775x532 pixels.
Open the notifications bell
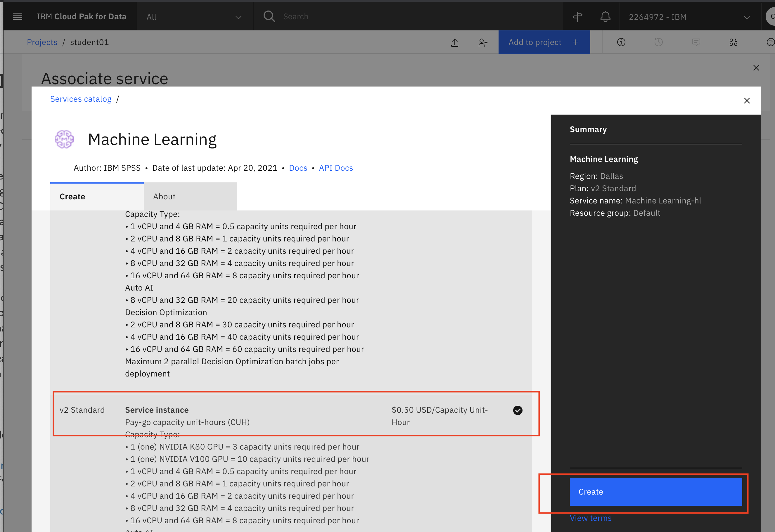tap(605, 17)
